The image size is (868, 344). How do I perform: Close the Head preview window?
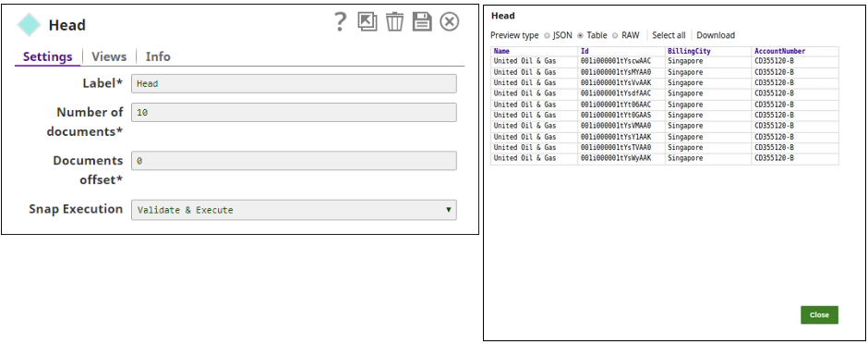[819, 314]
